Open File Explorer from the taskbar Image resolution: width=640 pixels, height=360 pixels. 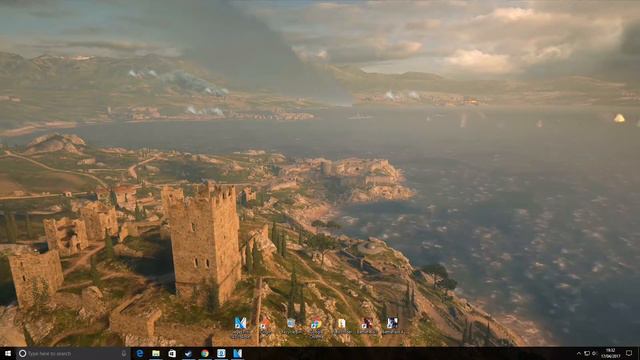click(x=156, y=353)
